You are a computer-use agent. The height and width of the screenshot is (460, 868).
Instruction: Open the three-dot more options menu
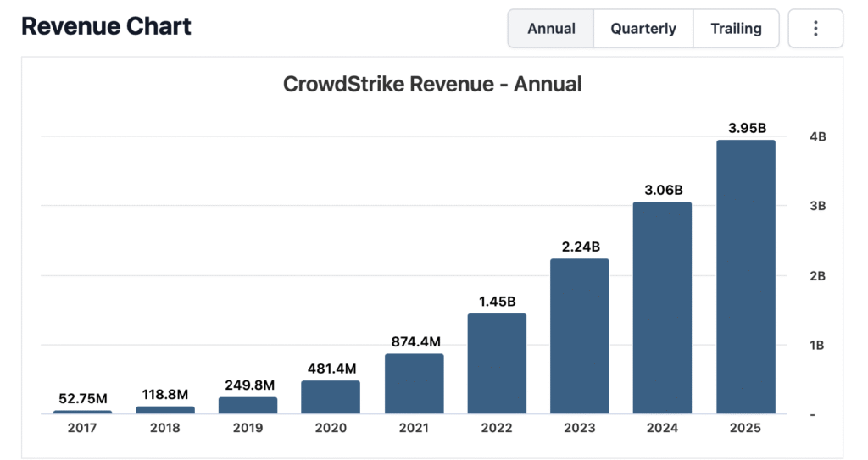coord(815,29)
